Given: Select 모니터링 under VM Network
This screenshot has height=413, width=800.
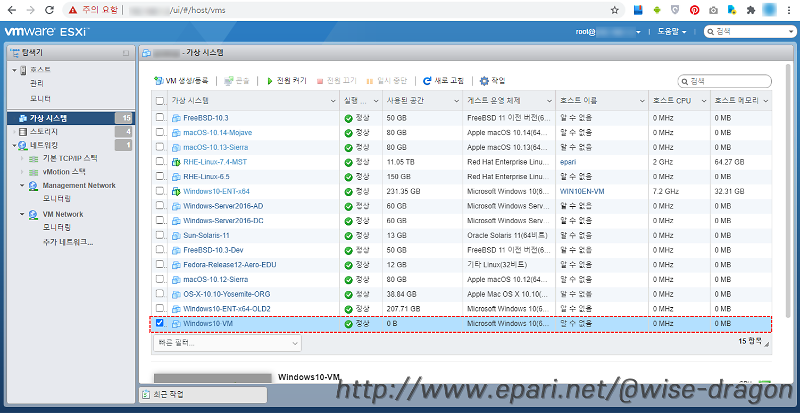Looking at the screenshot, I should [57, 227].
